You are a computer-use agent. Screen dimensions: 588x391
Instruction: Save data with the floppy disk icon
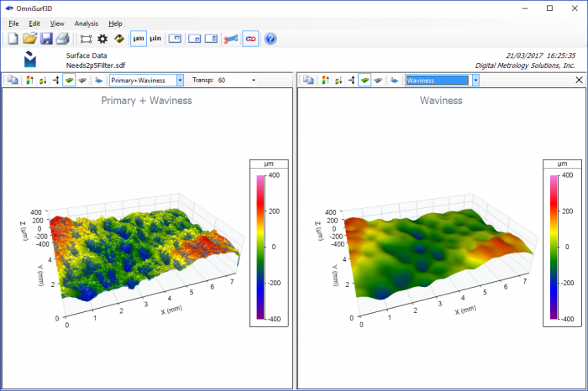pyautogui.click(x=46, y=39)
